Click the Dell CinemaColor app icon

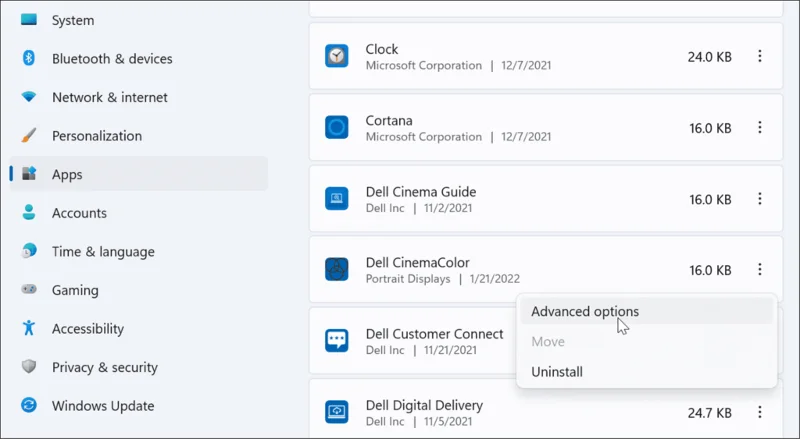337,270
